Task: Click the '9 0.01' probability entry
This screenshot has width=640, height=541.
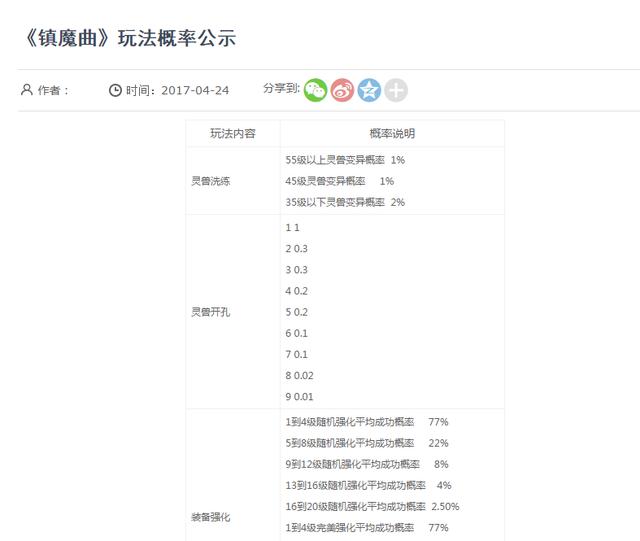Action: [299, 397]
